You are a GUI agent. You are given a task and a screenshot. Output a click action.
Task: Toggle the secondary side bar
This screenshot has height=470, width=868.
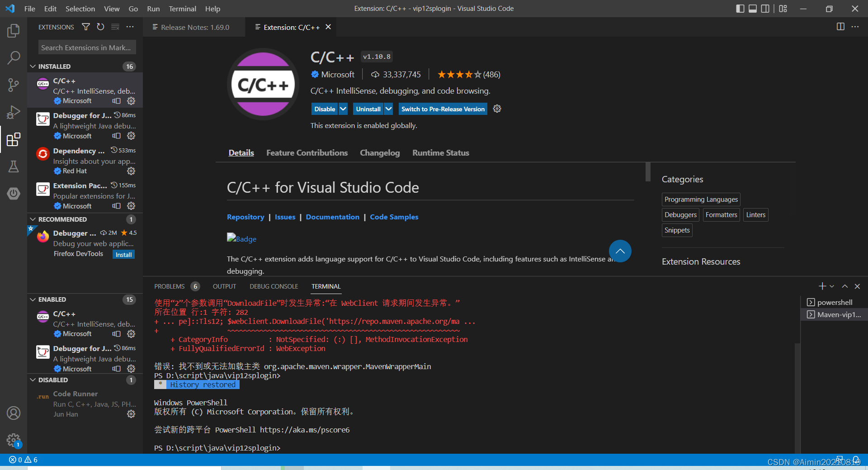click(x=765, y=9)
